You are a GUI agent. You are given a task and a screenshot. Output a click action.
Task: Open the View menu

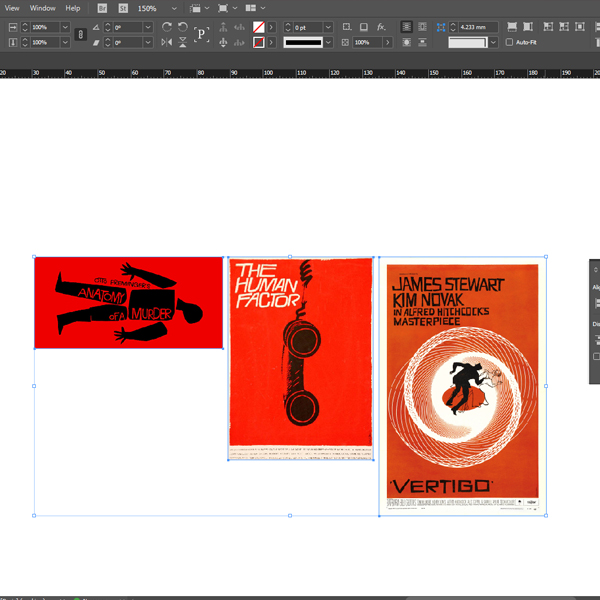(x=12, y=8)
